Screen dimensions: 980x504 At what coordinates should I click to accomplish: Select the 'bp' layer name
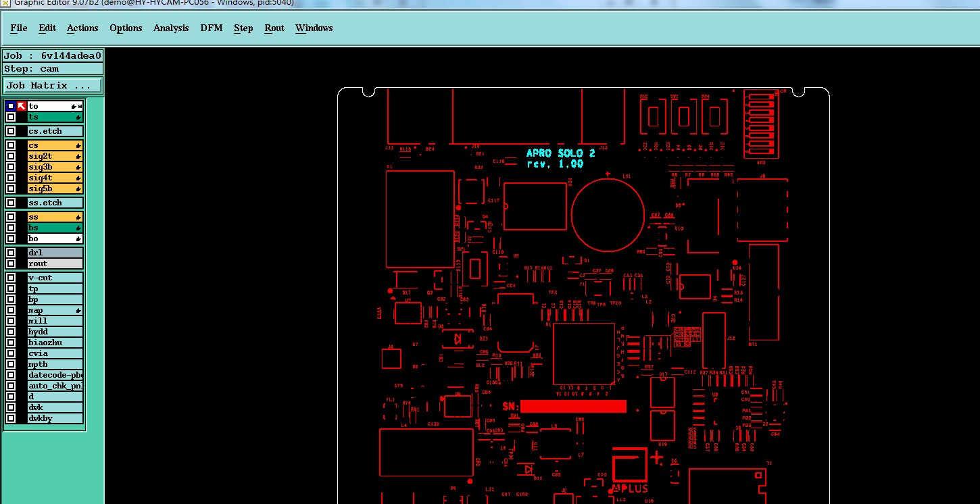(x=55, y=299)
